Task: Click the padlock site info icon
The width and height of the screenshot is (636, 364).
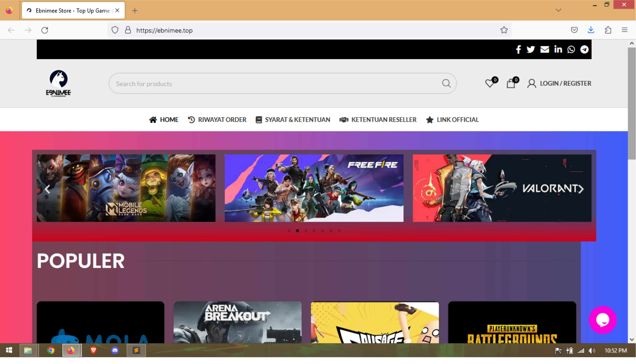Action: point(128,30)
